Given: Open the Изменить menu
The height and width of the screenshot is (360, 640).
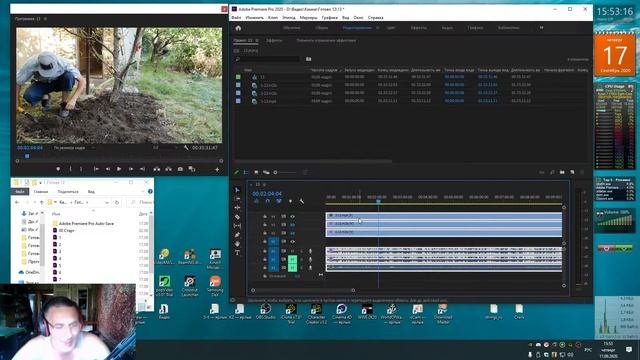Looking at the screenshot, I should click(255, 18).
